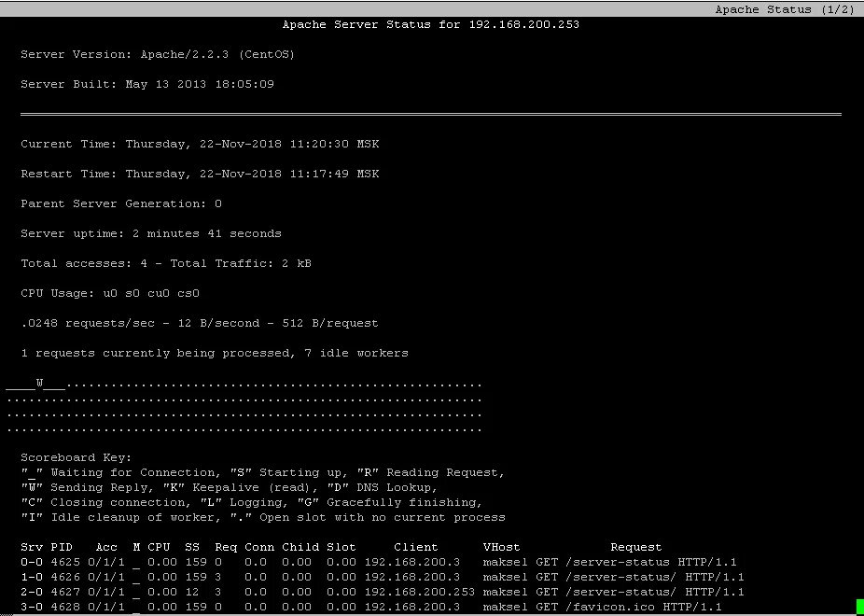Image resolution: width=864 pixels, height=616 pixels.
Task: Click the green status indicator at bottom right
Action: pyautogui.click(x=857, y=609)
